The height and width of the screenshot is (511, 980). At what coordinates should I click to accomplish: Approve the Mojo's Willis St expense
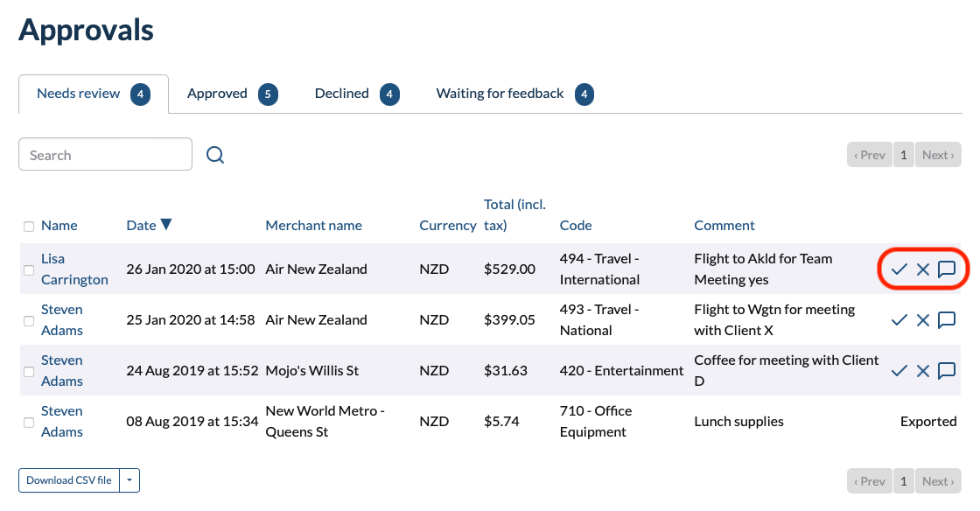point(899,371)
